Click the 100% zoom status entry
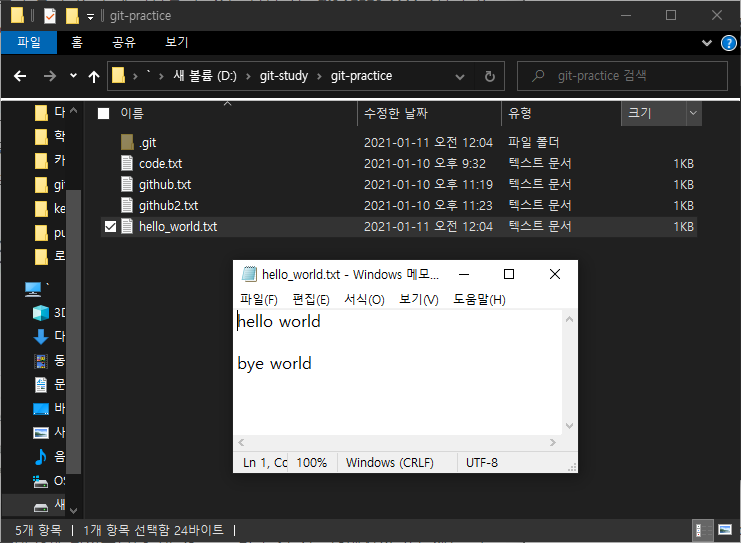 point(311,463)
